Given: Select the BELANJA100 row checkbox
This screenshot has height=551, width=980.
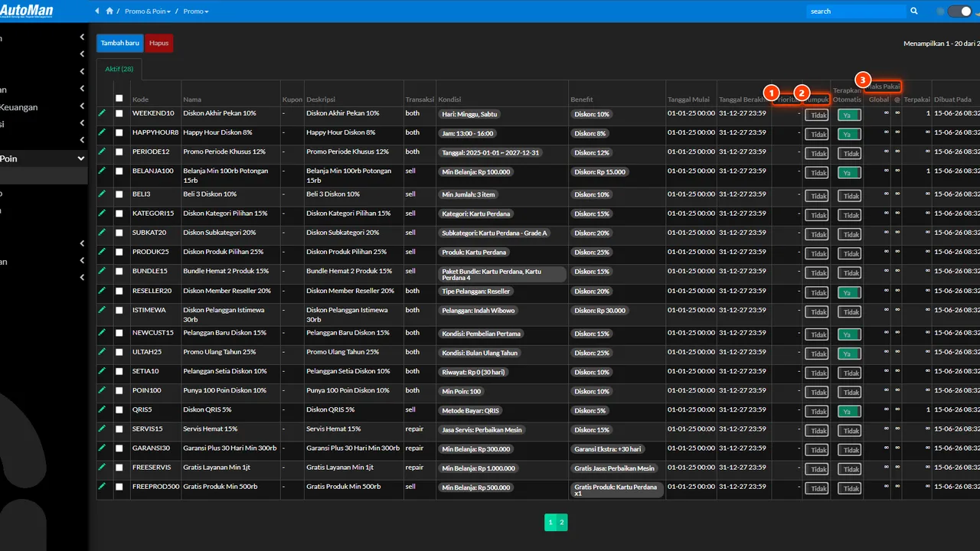Looking at the screenshot, I should (x=119, y=171).
